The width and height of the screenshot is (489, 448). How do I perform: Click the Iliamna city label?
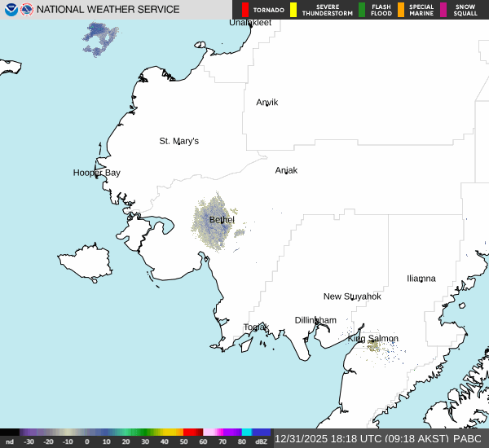click(x=421, y=279)
